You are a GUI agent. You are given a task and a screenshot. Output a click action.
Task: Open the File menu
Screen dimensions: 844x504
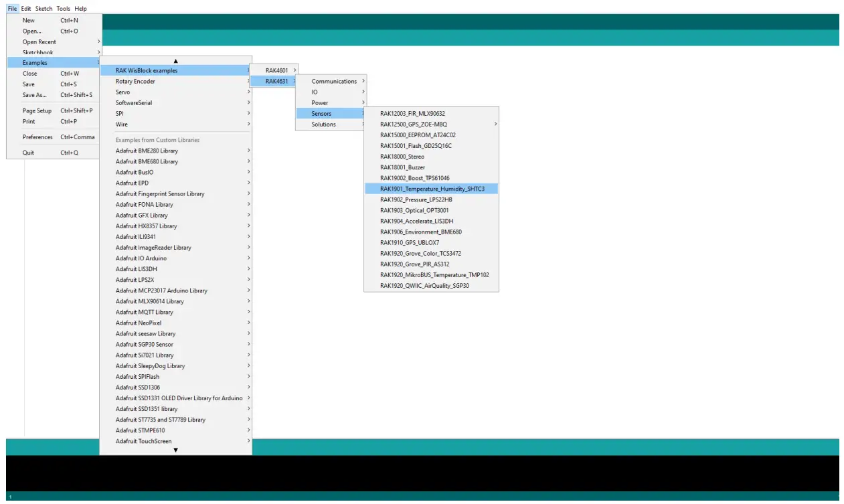(x=12, y=9)
